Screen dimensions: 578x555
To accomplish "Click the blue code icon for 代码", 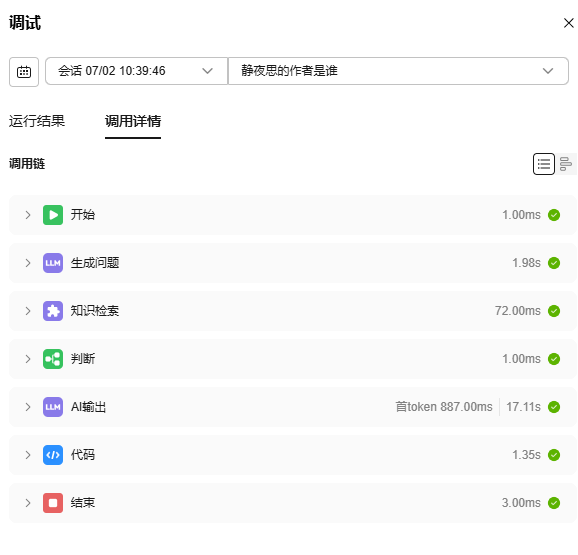I will coord(53,455).
